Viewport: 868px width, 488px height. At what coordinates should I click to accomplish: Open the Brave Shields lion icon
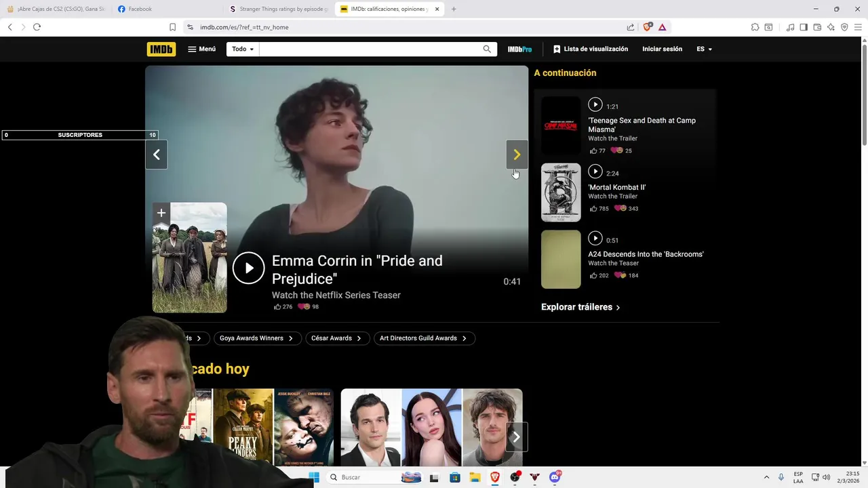coord(647,27)
